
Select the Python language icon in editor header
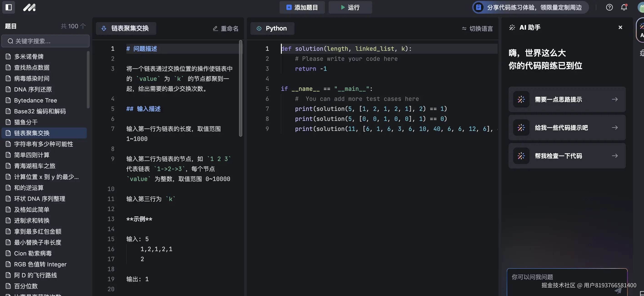(x=259, y=28)
